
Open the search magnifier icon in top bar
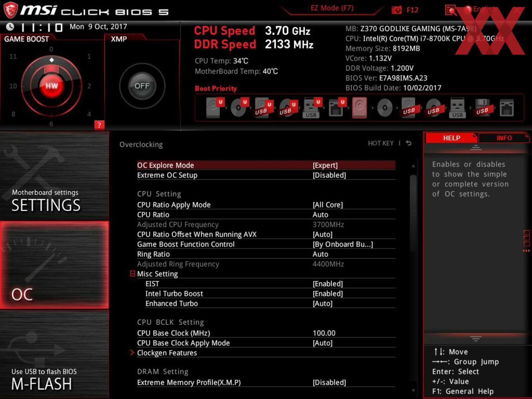click(451, 10)
